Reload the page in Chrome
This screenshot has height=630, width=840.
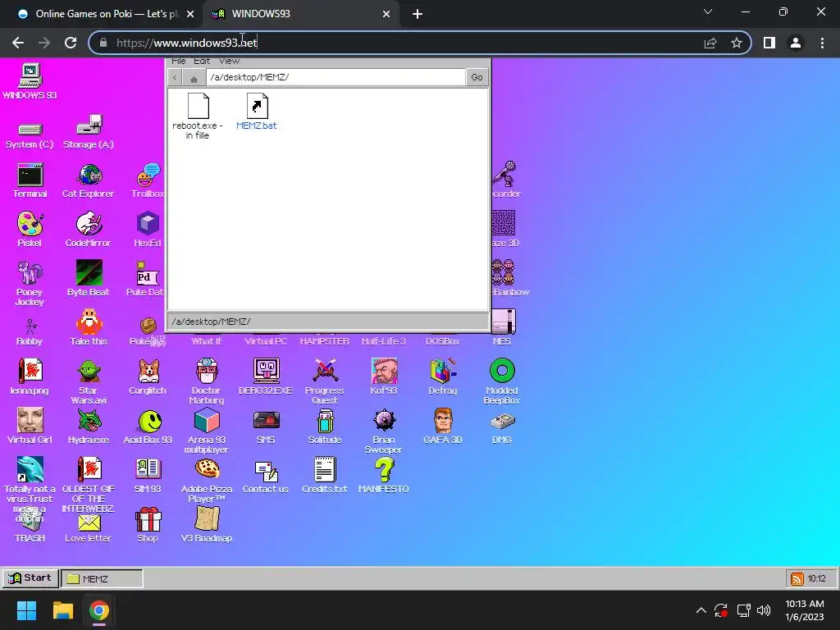pos(71,43)
